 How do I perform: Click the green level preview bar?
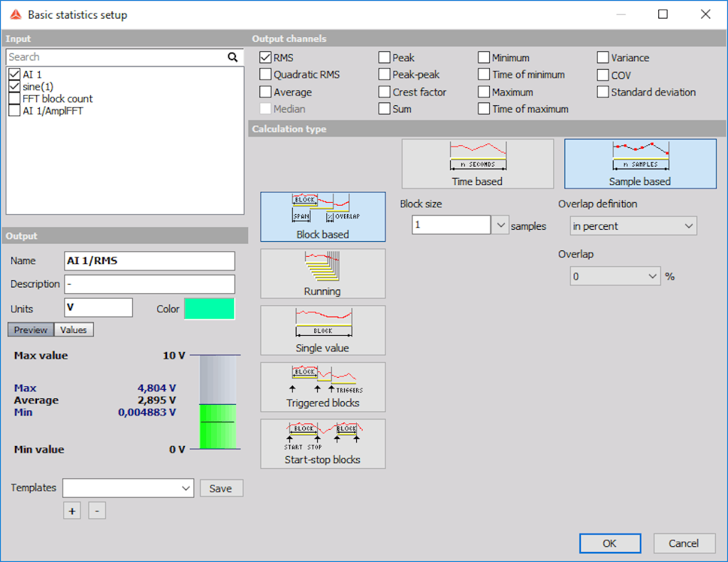(218, 402)
